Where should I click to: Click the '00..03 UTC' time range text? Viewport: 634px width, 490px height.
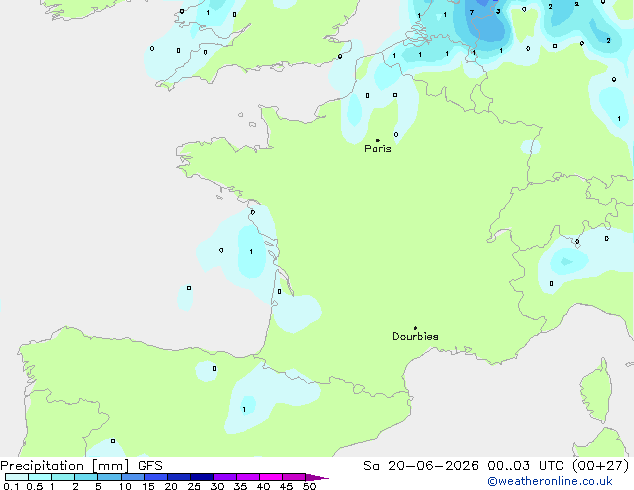coord(524,466)
